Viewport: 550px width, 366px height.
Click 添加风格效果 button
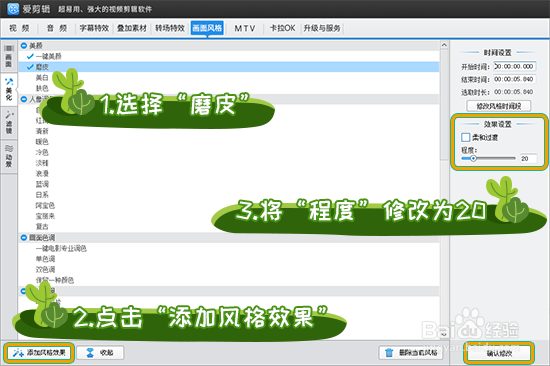(39, 353)
